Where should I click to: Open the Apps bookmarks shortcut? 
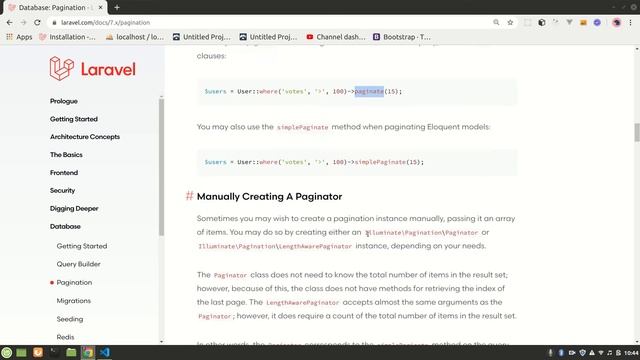(x=19, y=37)
